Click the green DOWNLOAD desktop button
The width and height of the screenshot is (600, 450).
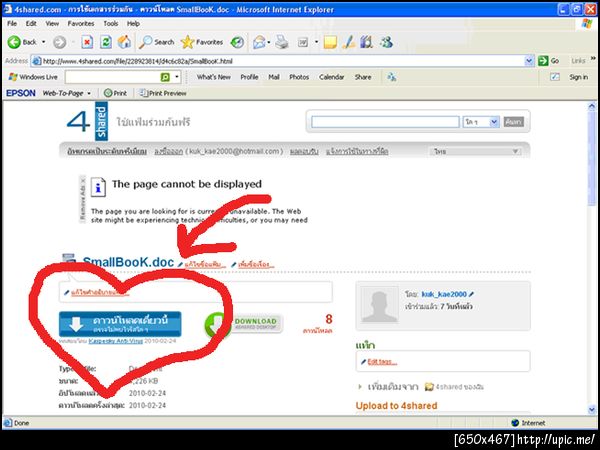pyautogui.click(x=244, y=324)
